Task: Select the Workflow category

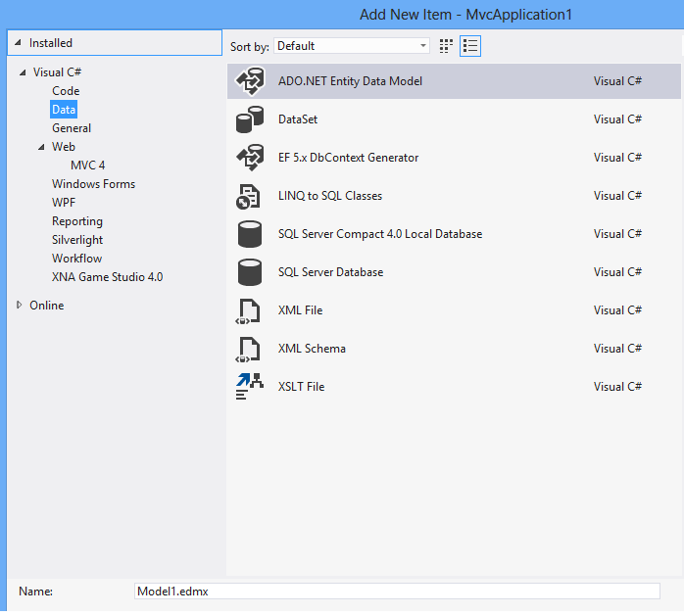Action: point(76,259)
